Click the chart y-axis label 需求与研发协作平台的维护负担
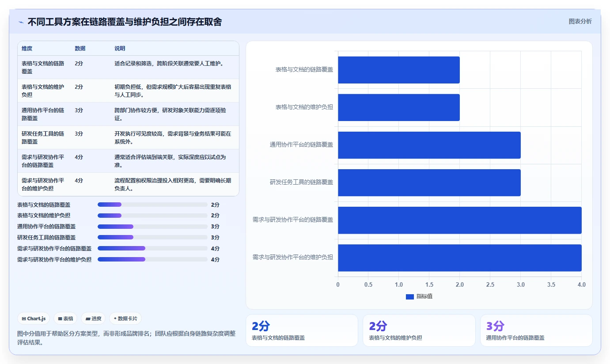Screen dimensions: 610x364 [293, 257]
